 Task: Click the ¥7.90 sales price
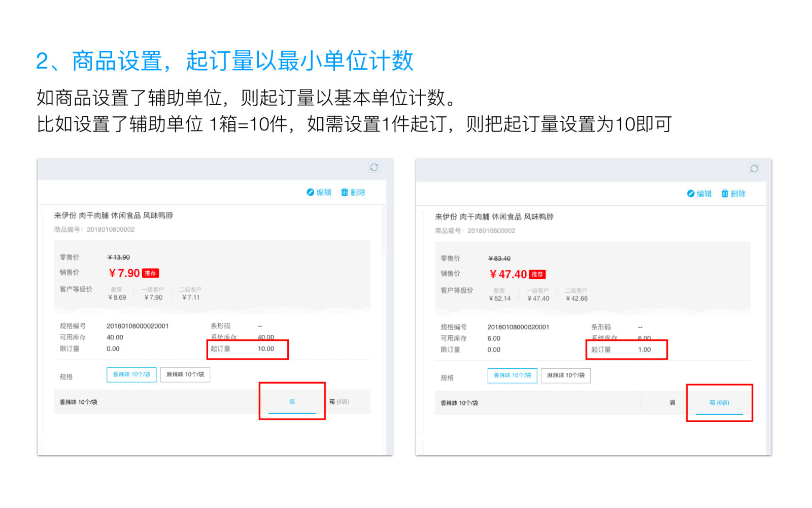(x=124, y=273)
